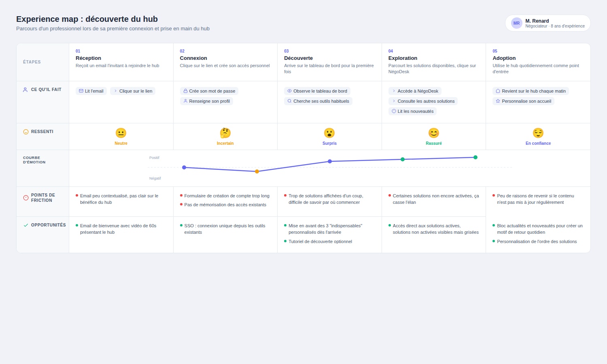The height and width of the screenshot is (364, 607).
Task: Click the chevron in Consulte les autres solutions
Action: pyautogui.click(x=394, y=101)
